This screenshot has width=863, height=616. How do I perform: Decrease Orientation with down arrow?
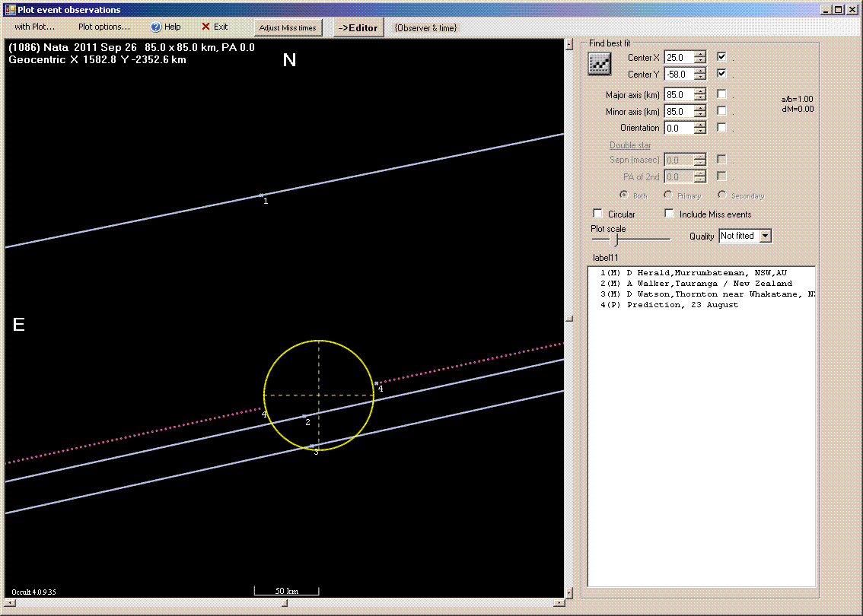click(699, 131)
